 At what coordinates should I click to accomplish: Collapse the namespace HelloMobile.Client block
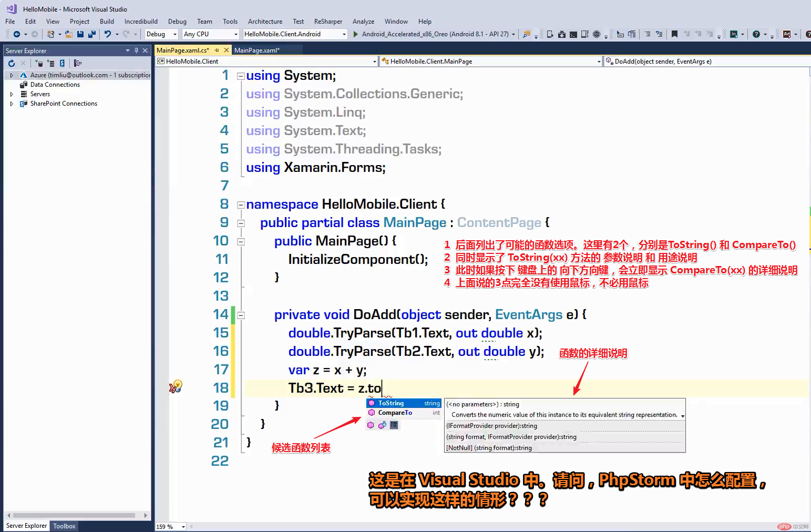(241, 205)
